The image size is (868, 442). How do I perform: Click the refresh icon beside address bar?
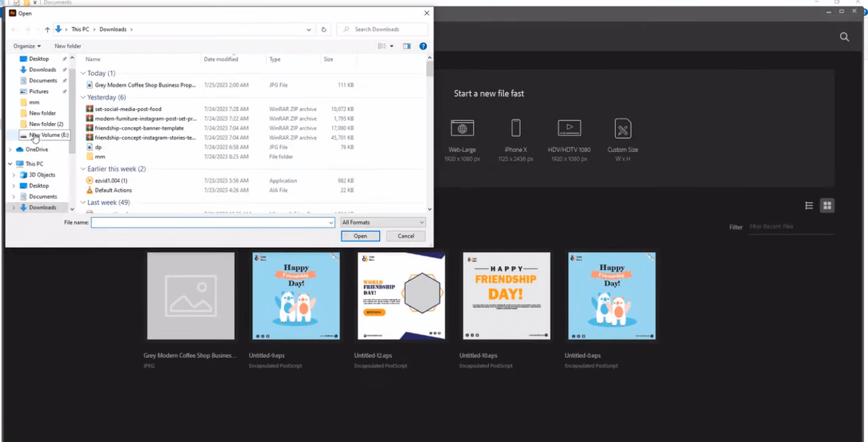click(x=324, y=29)
